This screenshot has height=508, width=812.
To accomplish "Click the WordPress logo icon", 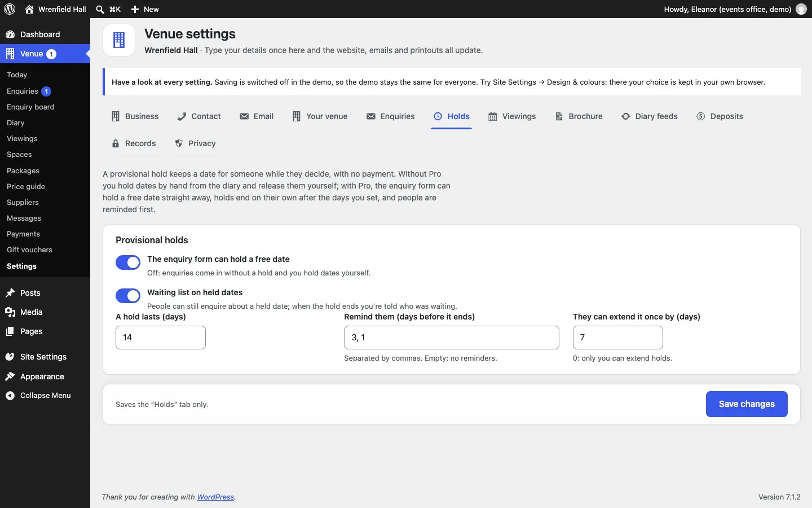I will coord(10,9).
